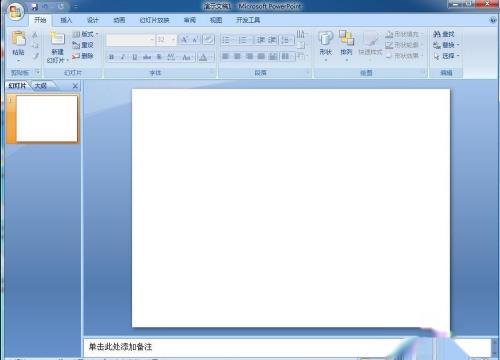Toggle Align Left paragraph alignment
500x360 pixels.
pos(226,56)
